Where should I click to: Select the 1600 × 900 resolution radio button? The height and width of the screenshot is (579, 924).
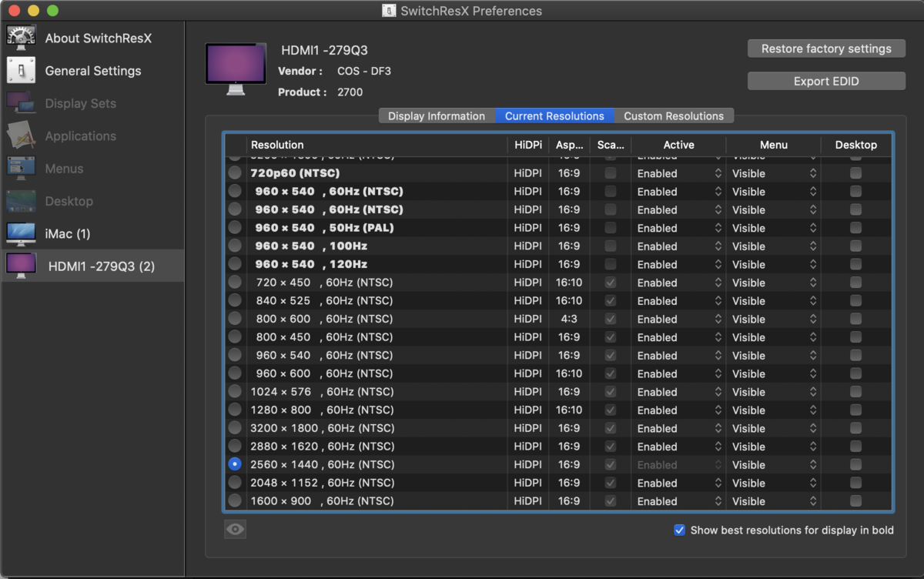click(x=235, y=500)
